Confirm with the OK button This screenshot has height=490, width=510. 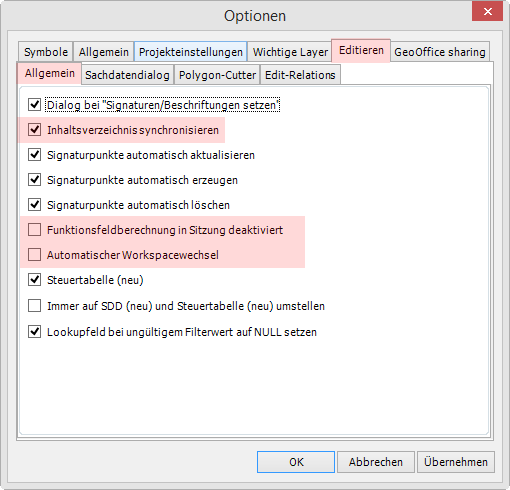pos(296,462)
